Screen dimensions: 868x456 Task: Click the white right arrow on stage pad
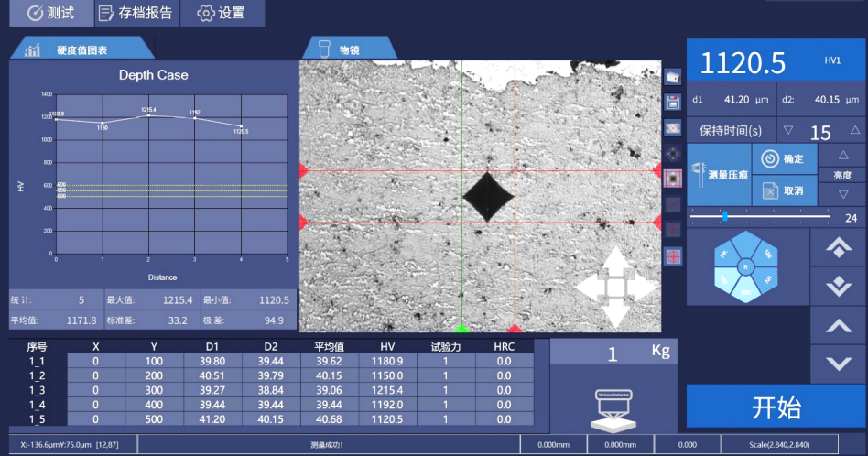[x=642, y=288]
